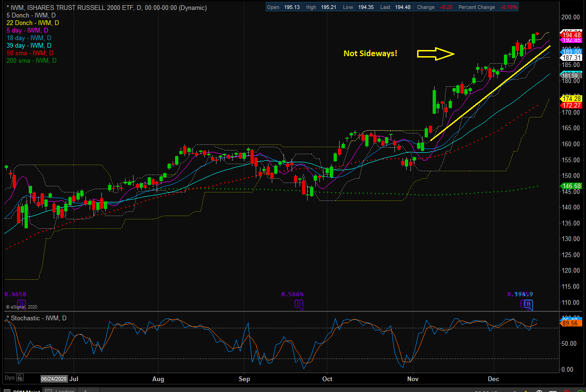Click the purple 0.5664 dividend amount
This screenshot has height=392, width=586.
click(293, 294)
